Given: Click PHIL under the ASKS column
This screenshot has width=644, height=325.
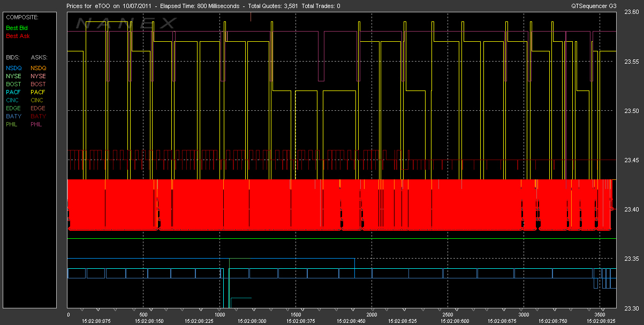Looking at the screenshot, I should tap(37, 124).
